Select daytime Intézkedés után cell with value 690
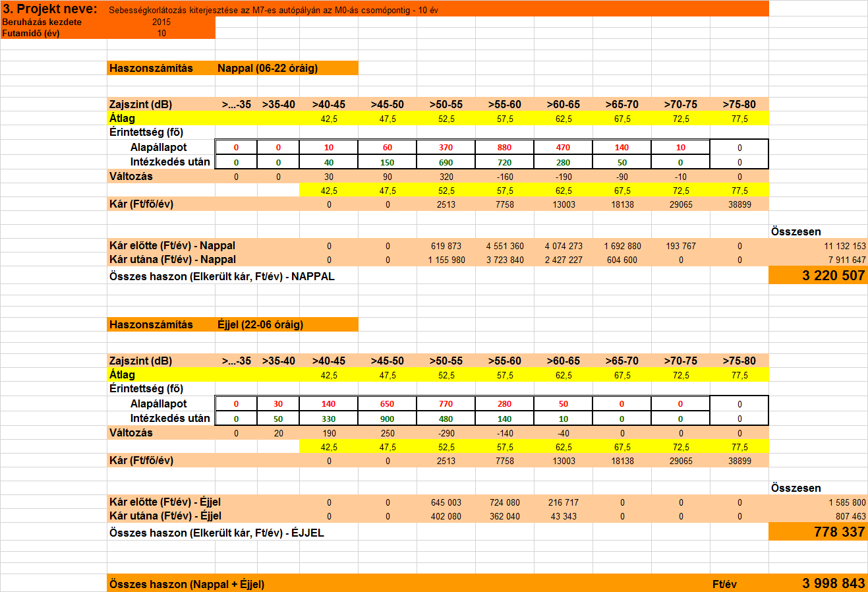The height and width of the screenshot is (592, 868). (x=446, y=162)
